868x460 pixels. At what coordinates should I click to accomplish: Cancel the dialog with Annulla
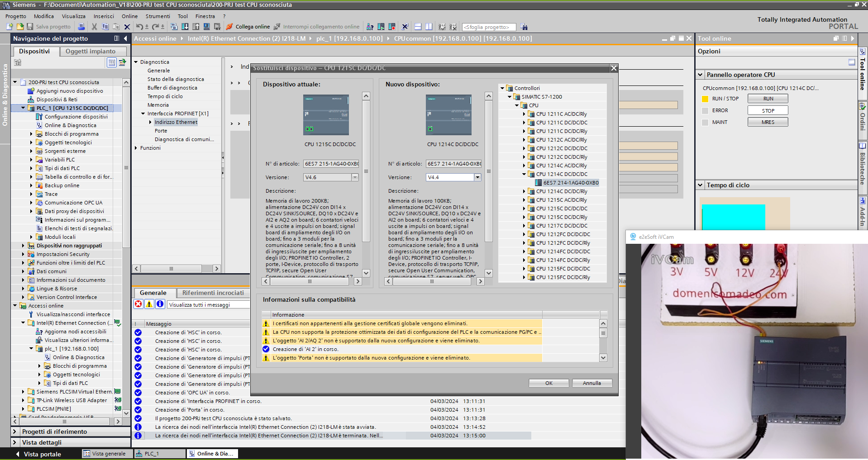[x=592, y=383]
